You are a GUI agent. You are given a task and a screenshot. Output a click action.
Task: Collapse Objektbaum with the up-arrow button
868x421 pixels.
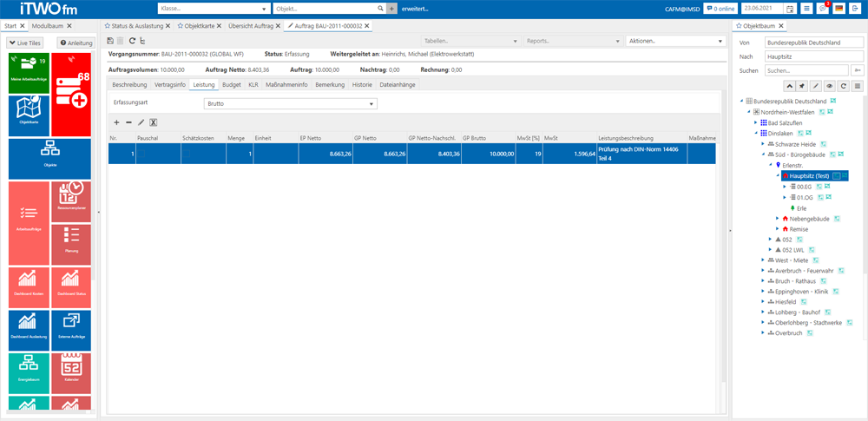tap(789, 86)
